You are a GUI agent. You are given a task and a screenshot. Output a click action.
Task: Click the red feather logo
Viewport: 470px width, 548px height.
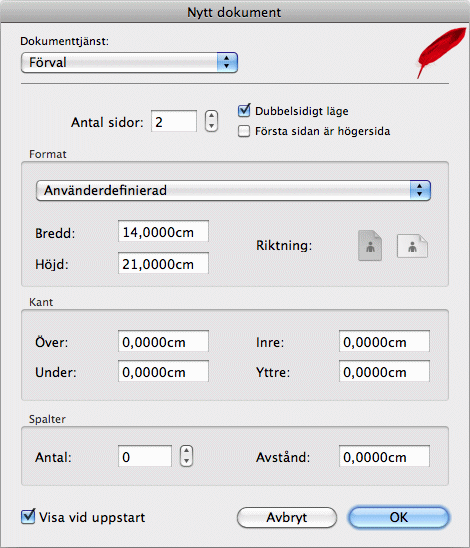coord(441,52)
